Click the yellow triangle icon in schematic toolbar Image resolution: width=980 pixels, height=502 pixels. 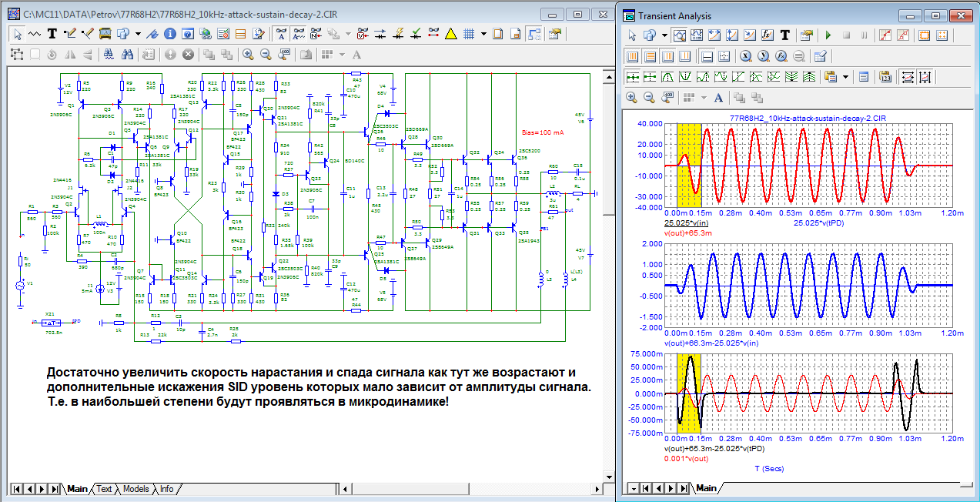click(451, 34)
